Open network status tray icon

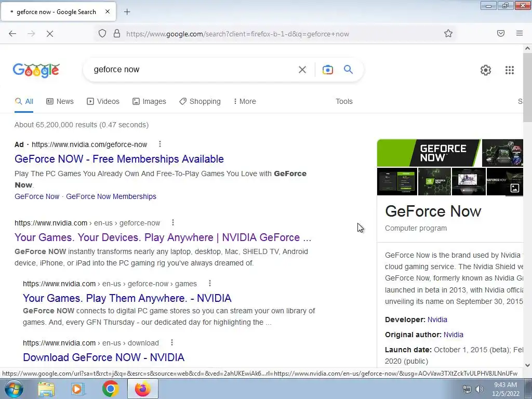(467, 389)
